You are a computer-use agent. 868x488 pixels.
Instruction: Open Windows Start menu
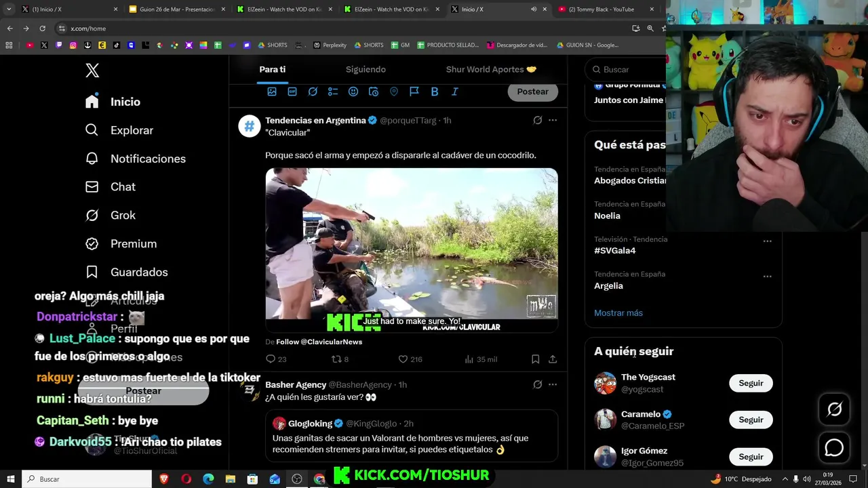pyautogui.click(x=11, y=479)
